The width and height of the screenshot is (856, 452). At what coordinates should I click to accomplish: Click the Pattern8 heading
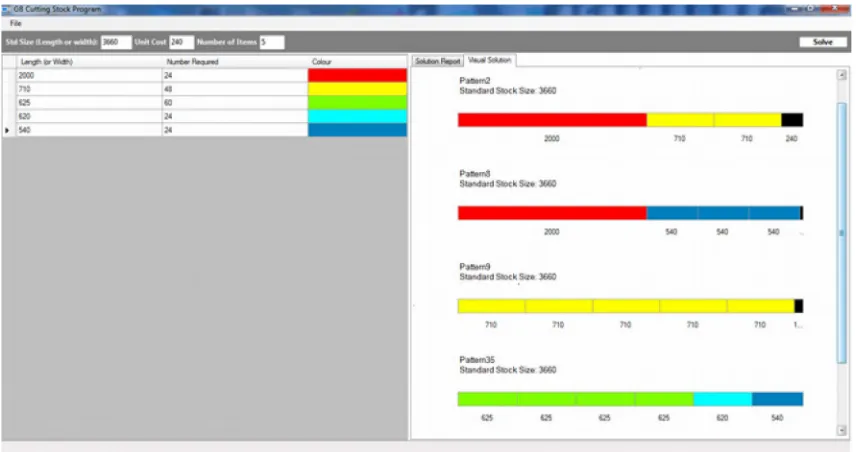(474, 174)
